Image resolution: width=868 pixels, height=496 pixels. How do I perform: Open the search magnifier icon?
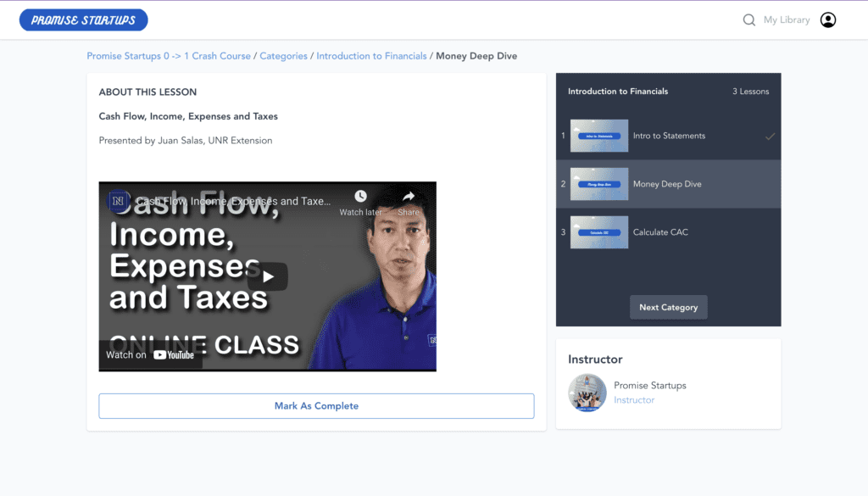pos(749,20)
